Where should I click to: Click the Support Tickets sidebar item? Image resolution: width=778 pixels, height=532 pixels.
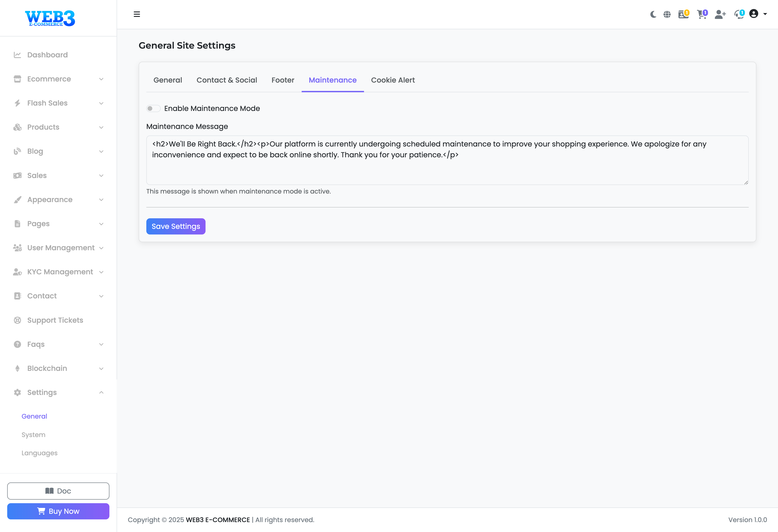pos(55,320)
